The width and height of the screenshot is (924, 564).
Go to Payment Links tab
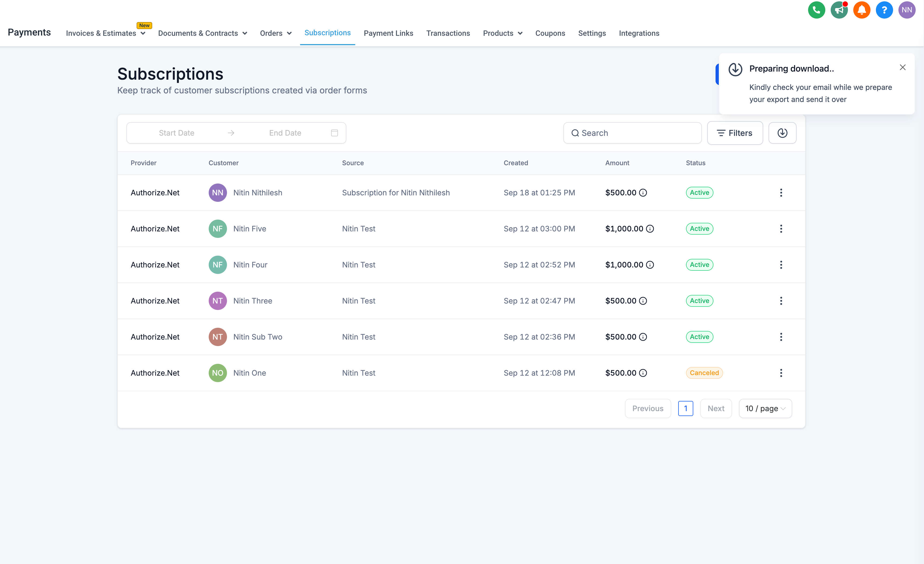[x=388, y=33]
